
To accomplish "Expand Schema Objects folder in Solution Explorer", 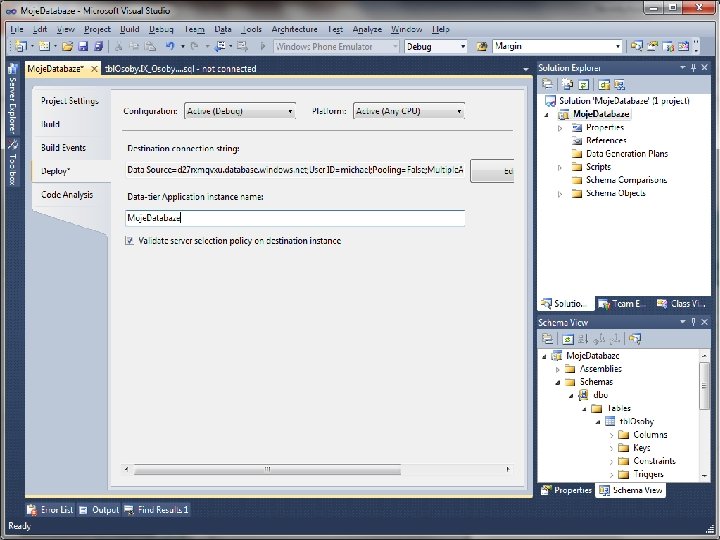I will click(560, 194).
